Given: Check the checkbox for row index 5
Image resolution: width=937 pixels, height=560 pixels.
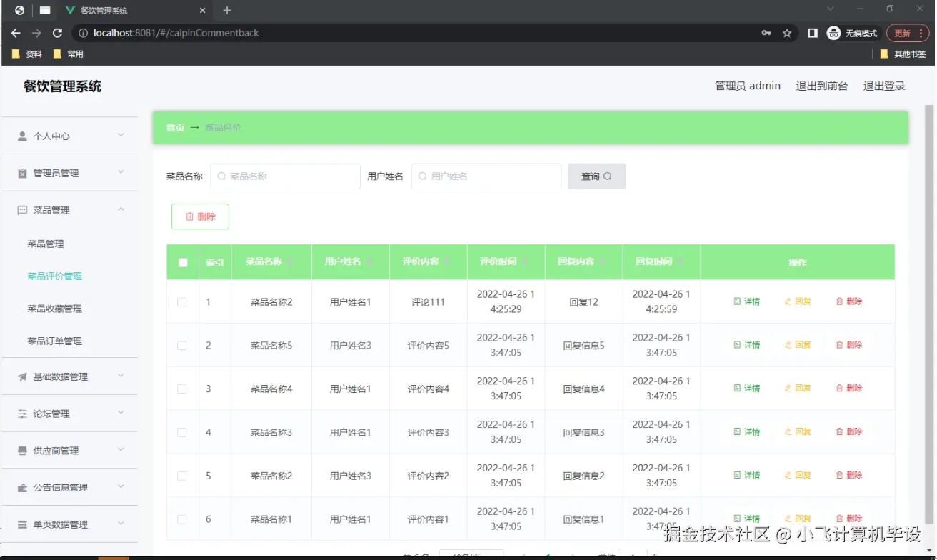Looking at the screenshot, I should pos(181,476).
